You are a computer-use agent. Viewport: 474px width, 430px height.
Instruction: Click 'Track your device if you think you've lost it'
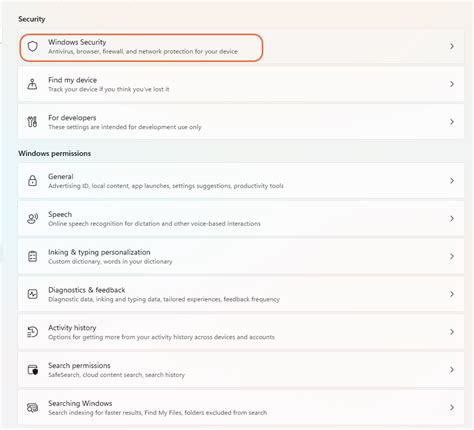click(109, 89)
